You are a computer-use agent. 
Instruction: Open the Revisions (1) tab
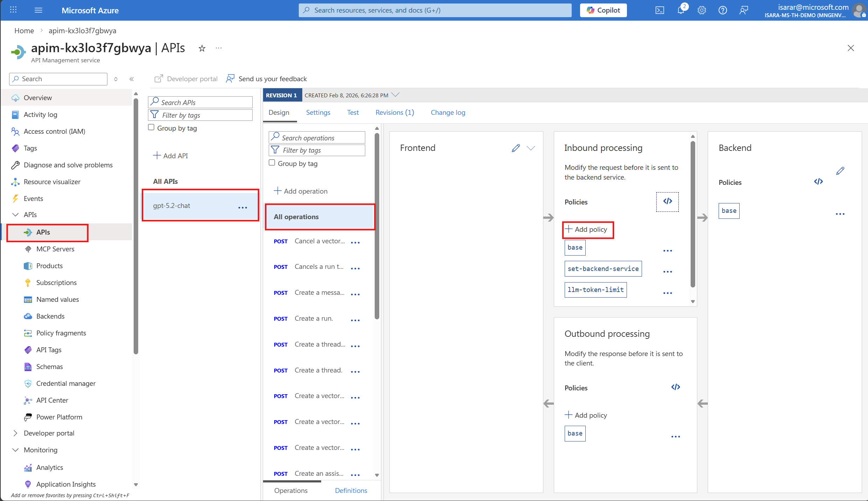(395, 112)
